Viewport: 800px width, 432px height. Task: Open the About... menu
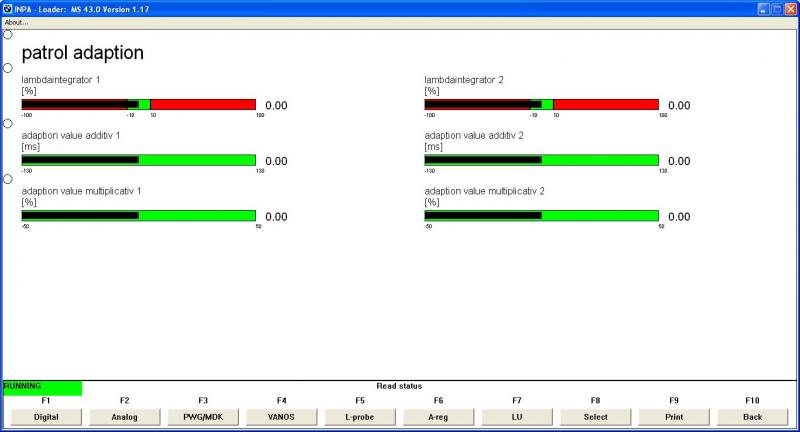point(17,22)
